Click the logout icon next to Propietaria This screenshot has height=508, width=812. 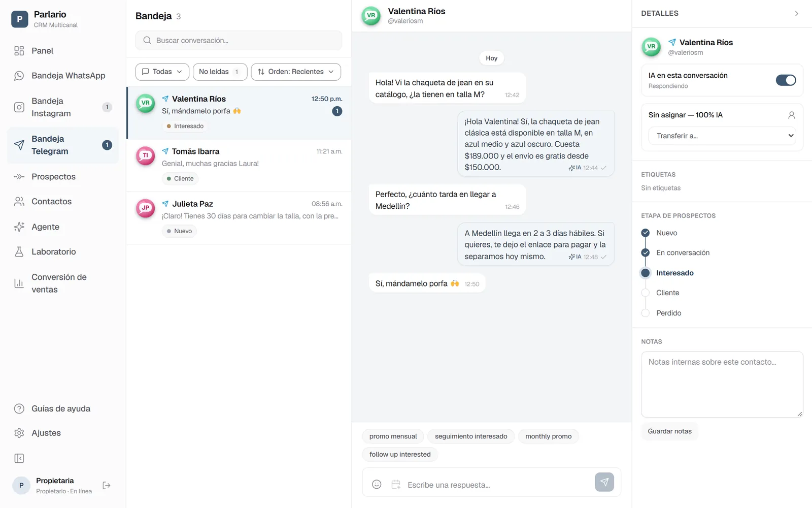(107, 486)
